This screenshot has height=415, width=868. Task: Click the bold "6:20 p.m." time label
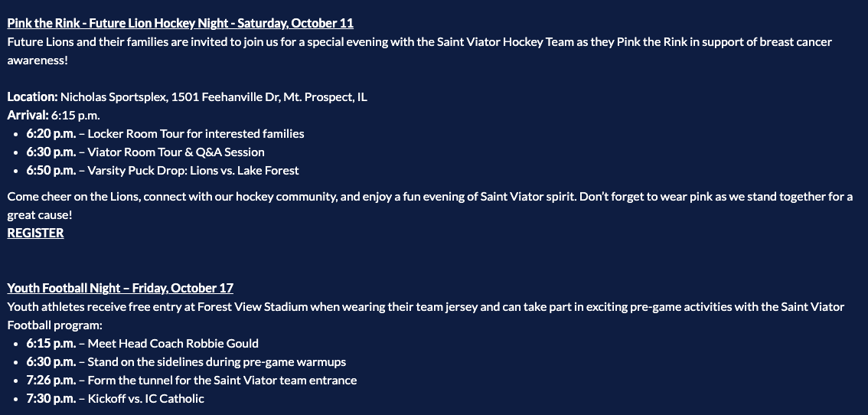click(x=51, y=133)
